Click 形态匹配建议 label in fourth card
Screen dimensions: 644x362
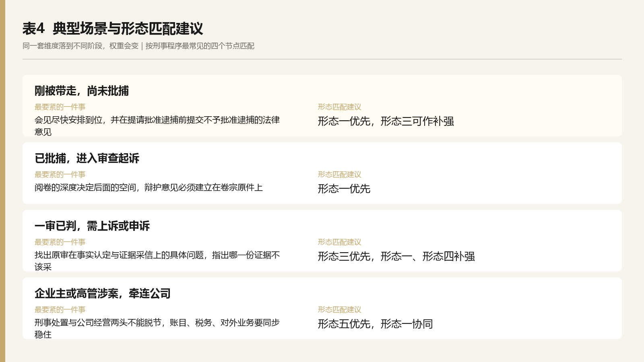(x=340, y=310)
